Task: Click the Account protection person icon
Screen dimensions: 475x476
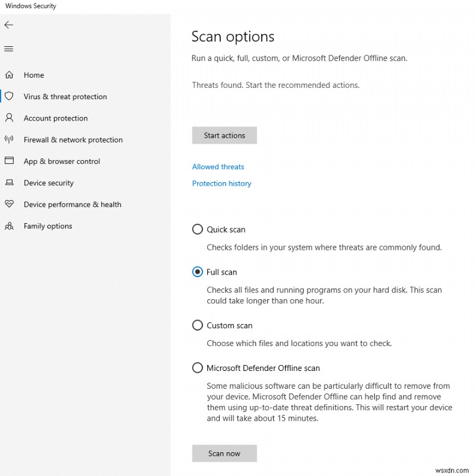Action: [x=9, y=118]
